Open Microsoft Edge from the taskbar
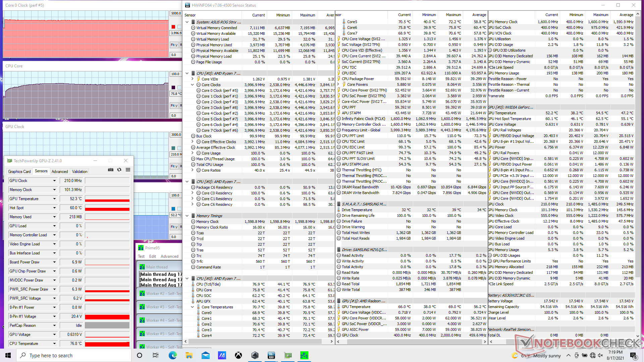 [x=172, y=355]
